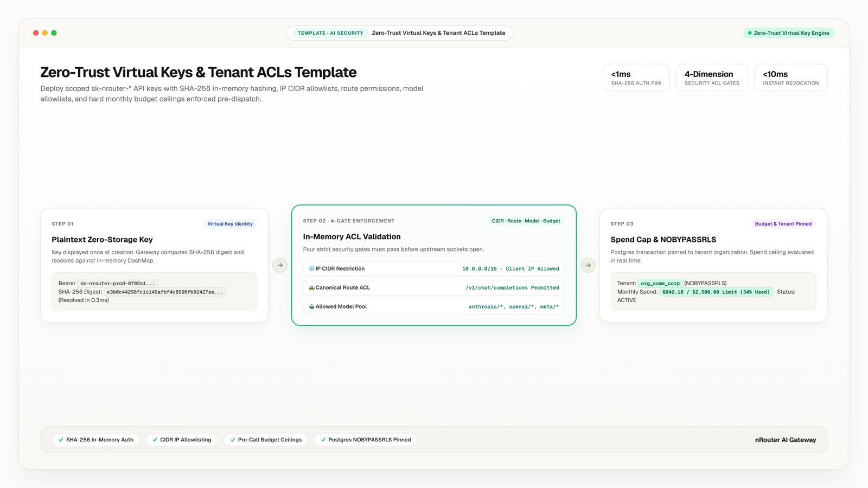Click the 10.0.0.0/16 · Client IP Allowed value
Screen dimensions: 868x488
(x=510, y=269)
